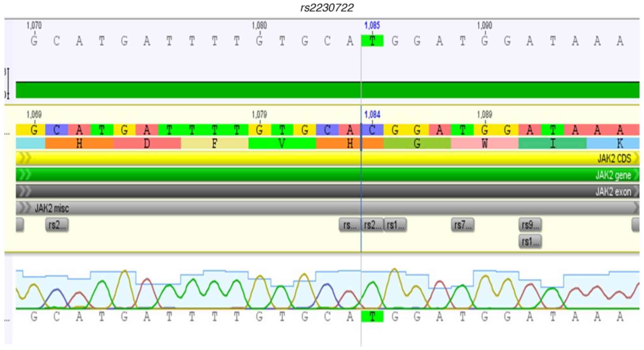Select the highlighted T in the consensus sequence
This screenshot has width=644, height=350.
click(372, 41)
